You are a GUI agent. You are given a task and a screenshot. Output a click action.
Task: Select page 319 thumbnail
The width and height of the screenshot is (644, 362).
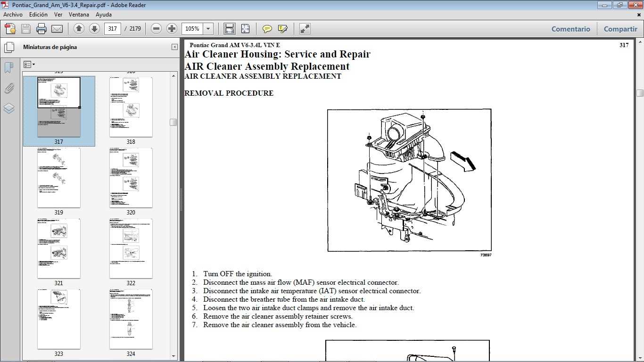pyautogui.click(x=59, y=178)
